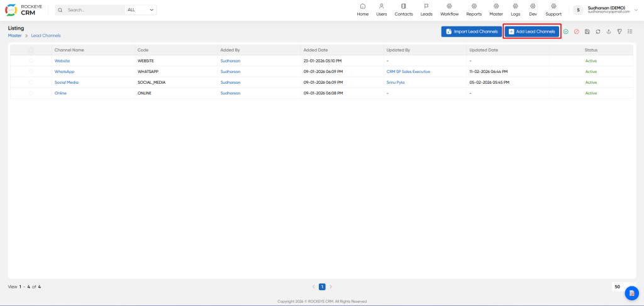Open the Home menu
The height and width of the screenshot is (306, 644).
click(363, 10)
